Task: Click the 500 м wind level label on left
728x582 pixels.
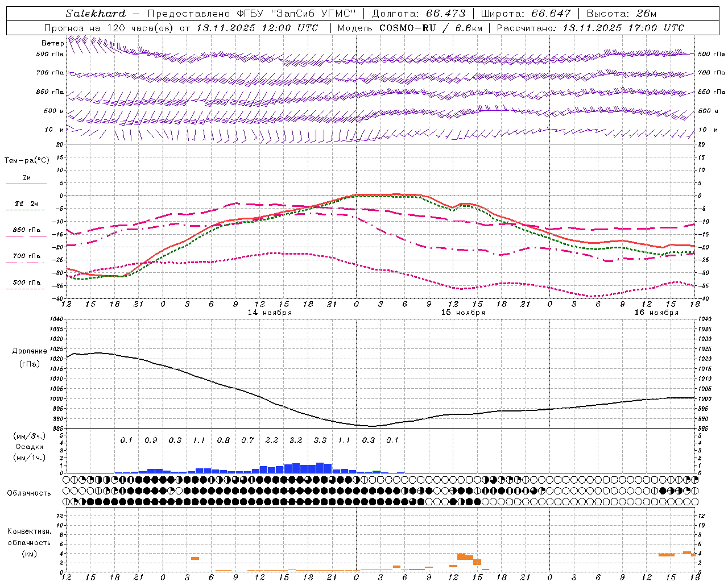Action: point(54,111)
